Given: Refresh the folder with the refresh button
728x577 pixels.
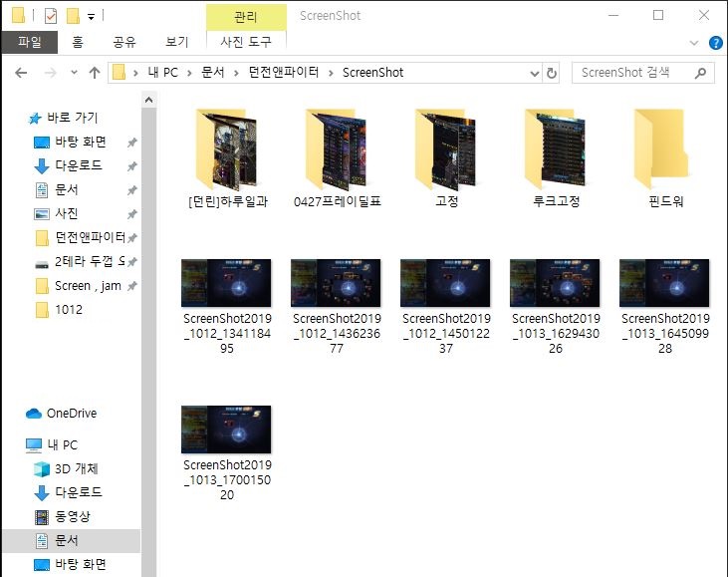Looking at the screenshot, I should 551,73.
